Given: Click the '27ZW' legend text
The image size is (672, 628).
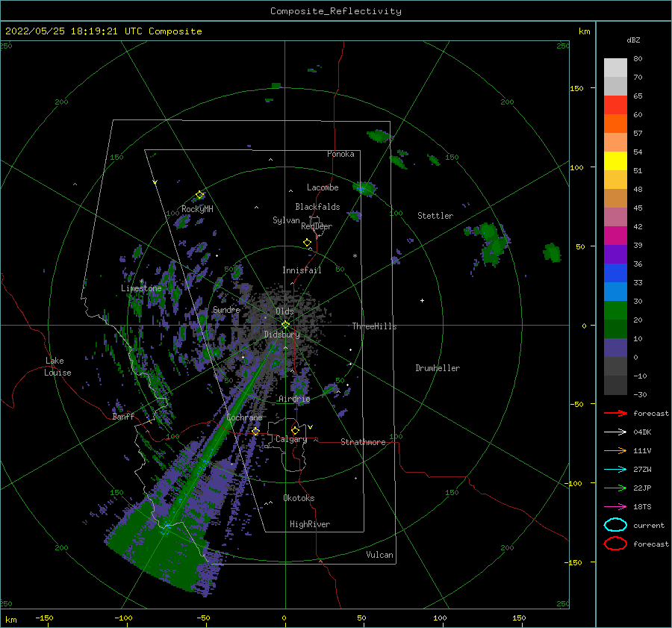Looking at the screenshot, I should (642, 470).
